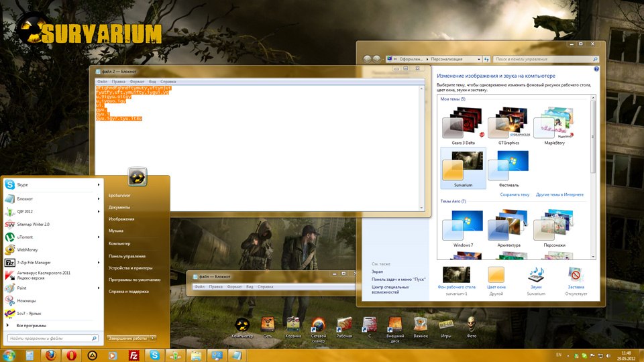Viewport: 644px width, 362px height.
Task: Open WebMoney program entry
Action: click(52, 249)
